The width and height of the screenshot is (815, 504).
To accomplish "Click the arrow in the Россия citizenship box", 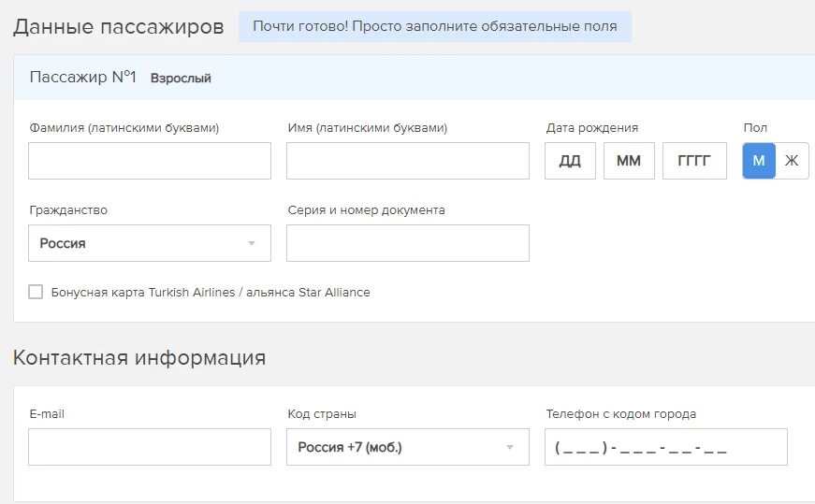I will (252, 243).
